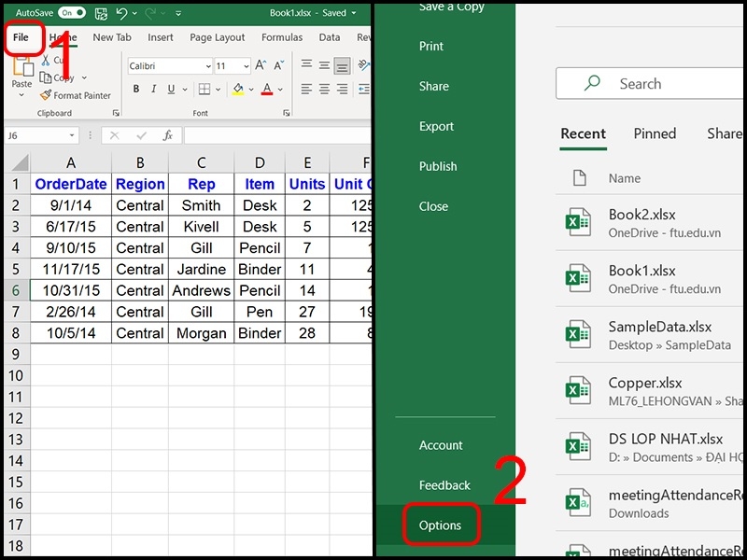Open the File tab

tap(21, 37)
